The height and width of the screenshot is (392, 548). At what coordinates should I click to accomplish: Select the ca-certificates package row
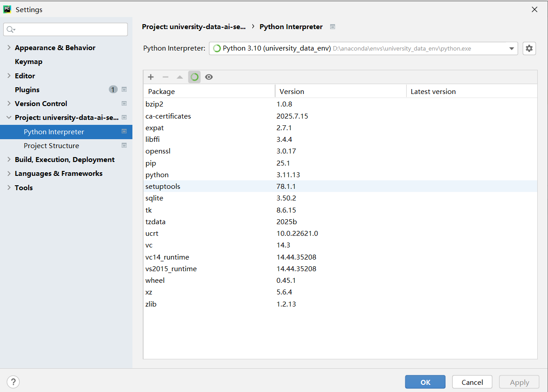tap(340, 116)
